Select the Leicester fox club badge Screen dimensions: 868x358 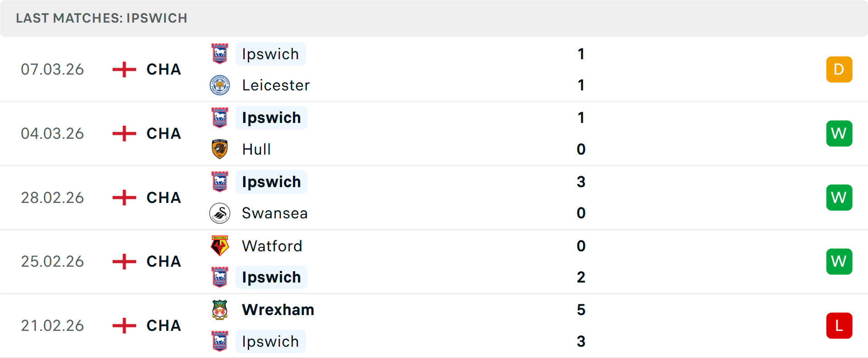[x=220, y=85]
